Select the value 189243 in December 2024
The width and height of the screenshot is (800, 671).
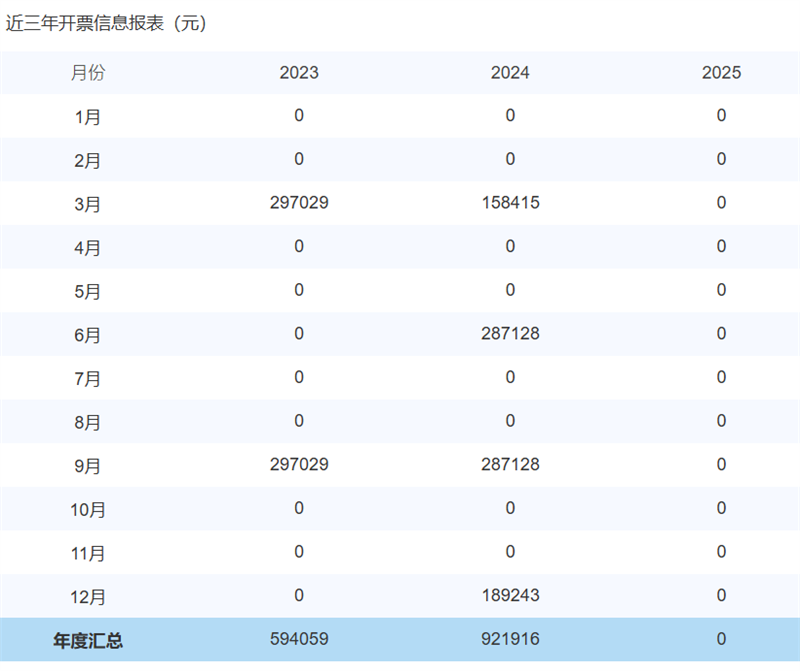510,595
